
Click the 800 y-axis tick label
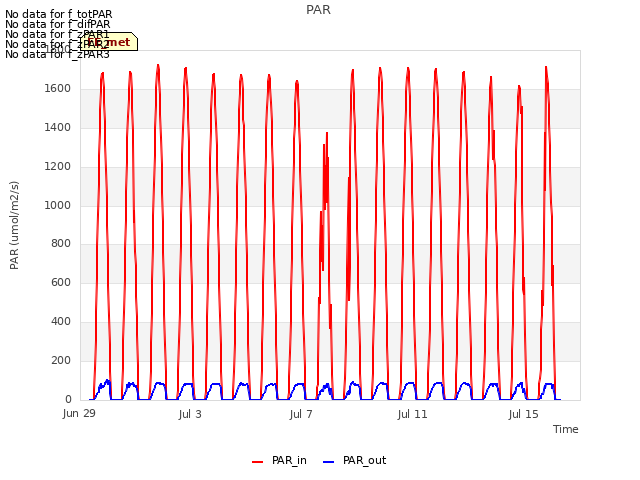61,244
